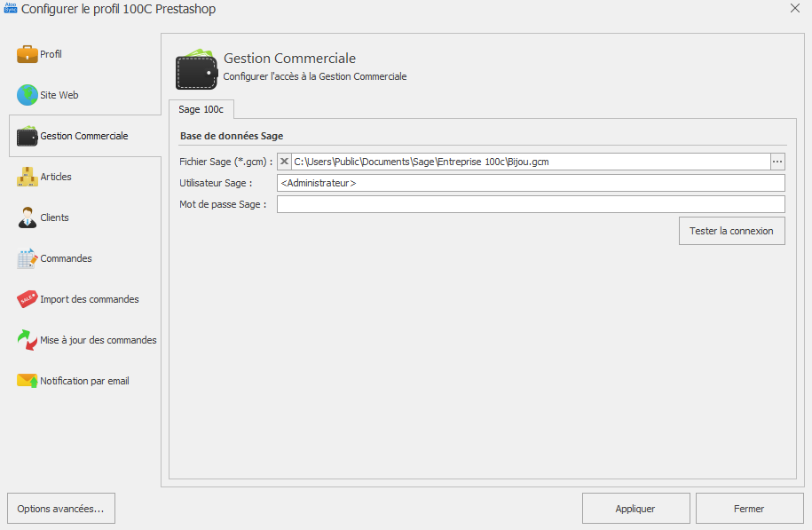Browse for Sage file with ellipsis button

tap(777, 162)
